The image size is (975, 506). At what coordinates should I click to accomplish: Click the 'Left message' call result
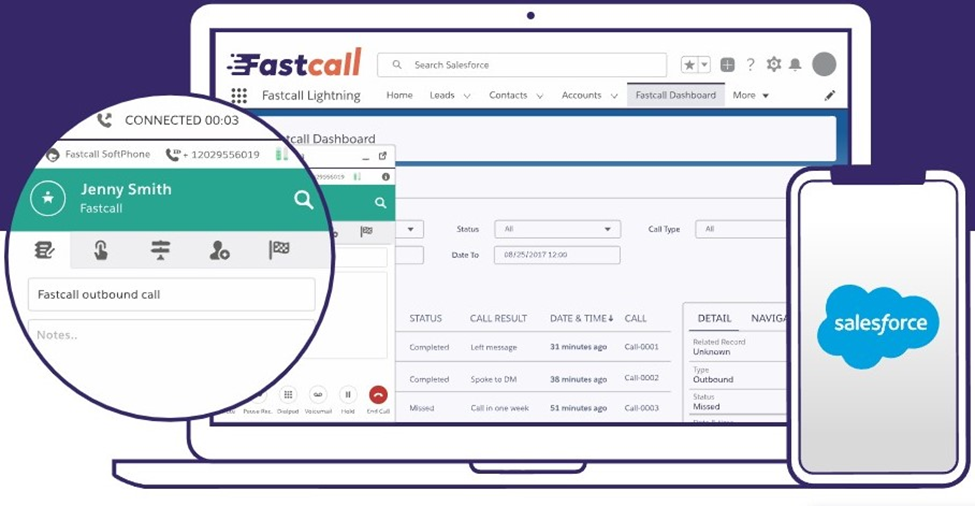[493, 347]
